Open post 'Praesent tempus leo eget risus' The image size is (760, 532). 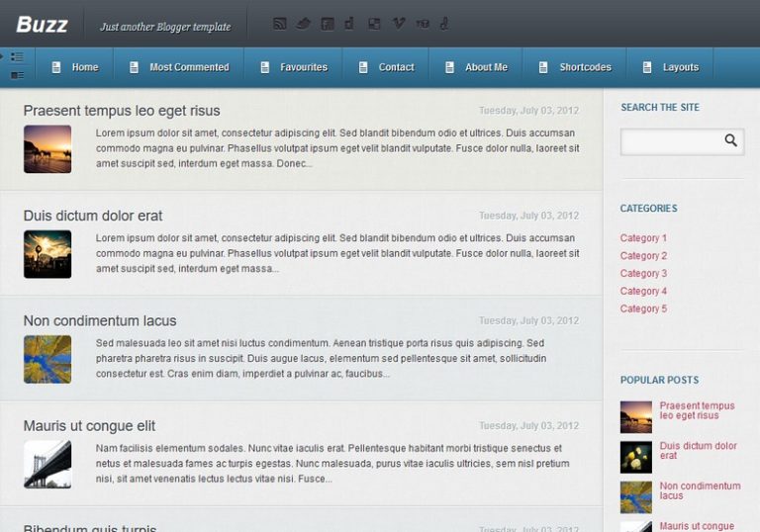pos(122,111)
